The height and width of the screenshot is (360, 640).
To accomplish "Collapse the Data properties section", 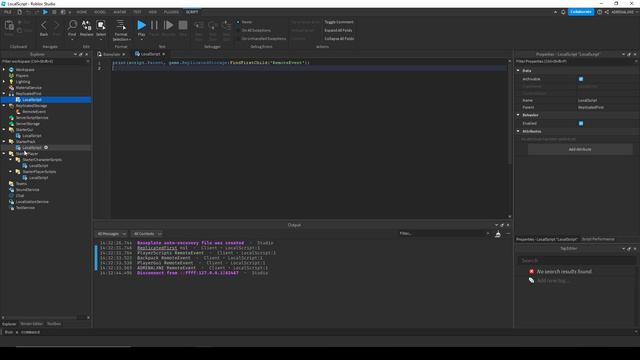I will (x=518, y=71).
